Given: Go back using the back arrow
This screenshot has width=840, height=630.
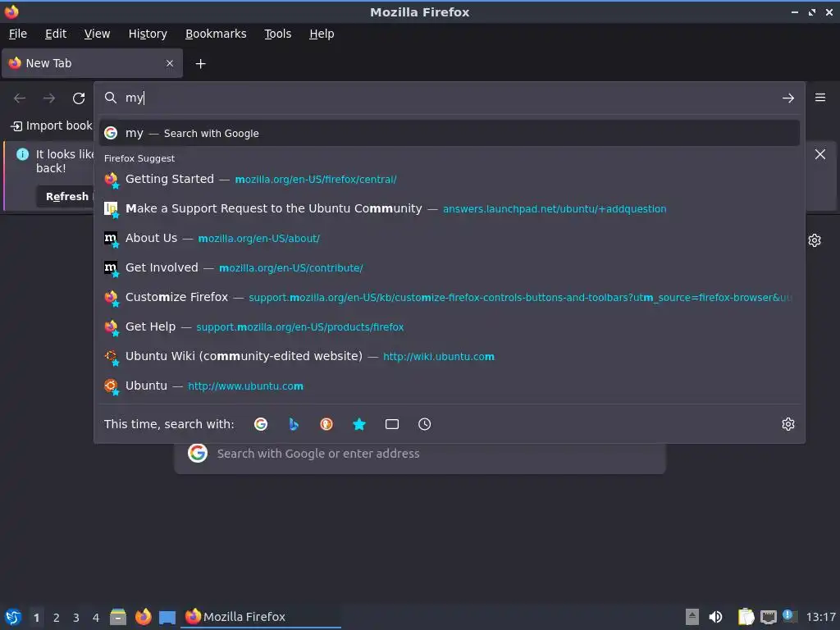Looking at the screenshot, I should click(20, 98).
